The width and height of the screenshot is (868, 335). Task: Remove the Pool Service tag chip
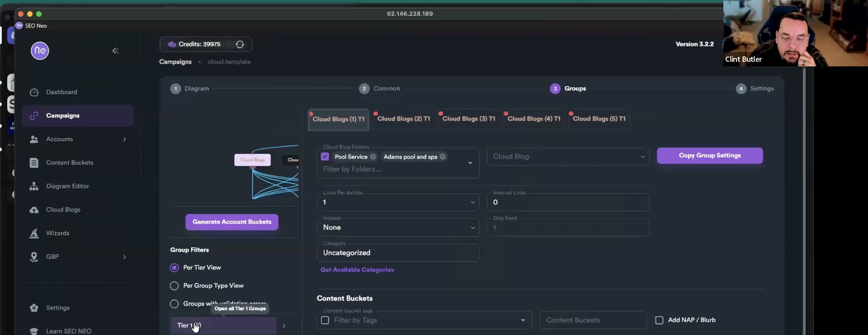373,157
